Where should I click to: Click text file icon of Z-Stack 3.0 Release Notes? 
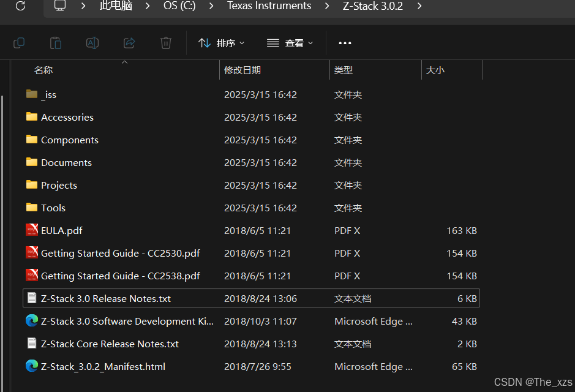[x=32, y=298]
